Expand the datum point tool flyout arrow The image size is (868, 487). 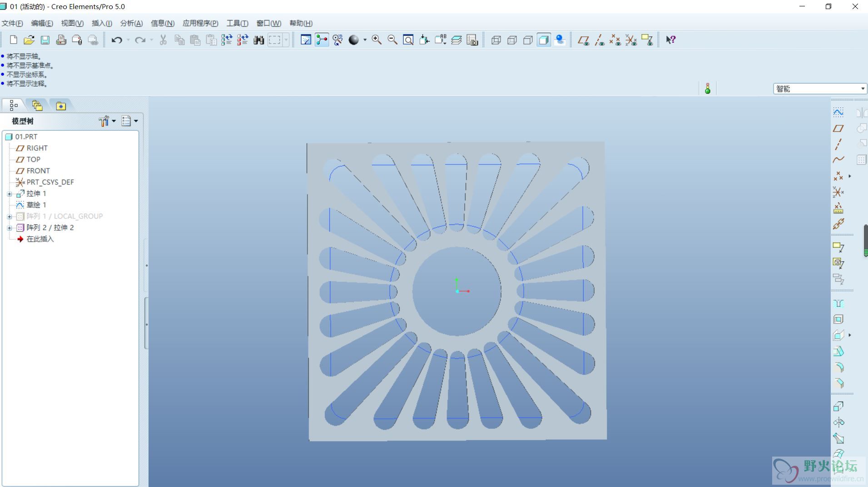pos(850,176)
